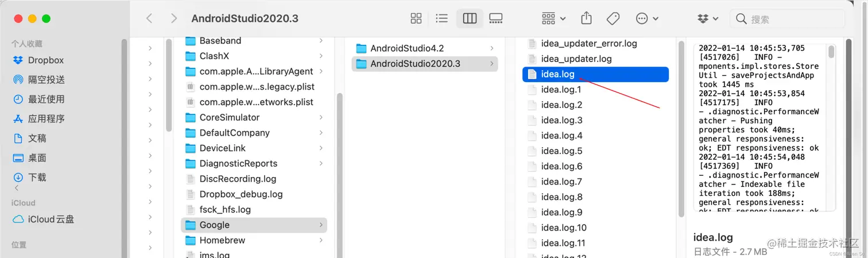
Task: Click the sidebar scrollbar
Action: [x=124, y=148]
